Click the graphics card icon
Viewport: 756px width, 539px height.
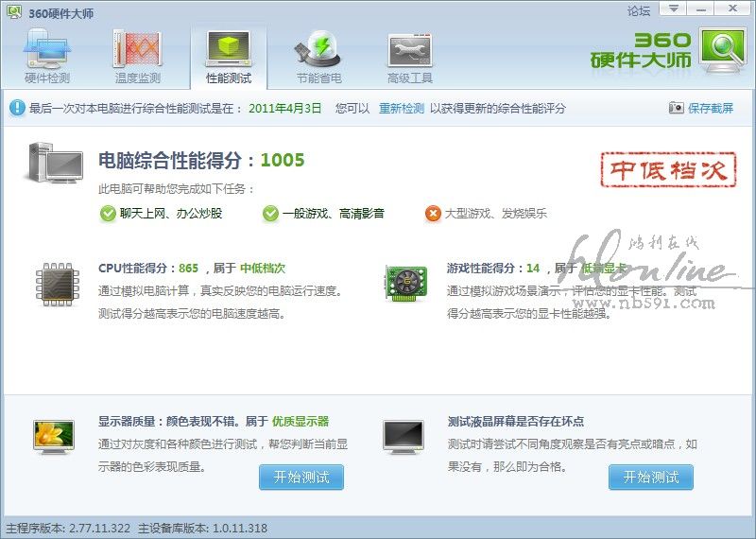(x=406, y=283)
